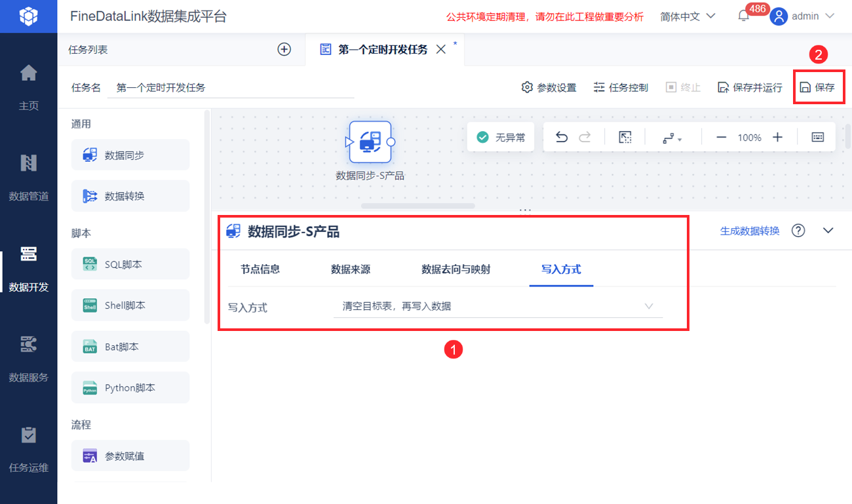Click the 无异常 status indicator
852x504 pixels.
(501, 137)
